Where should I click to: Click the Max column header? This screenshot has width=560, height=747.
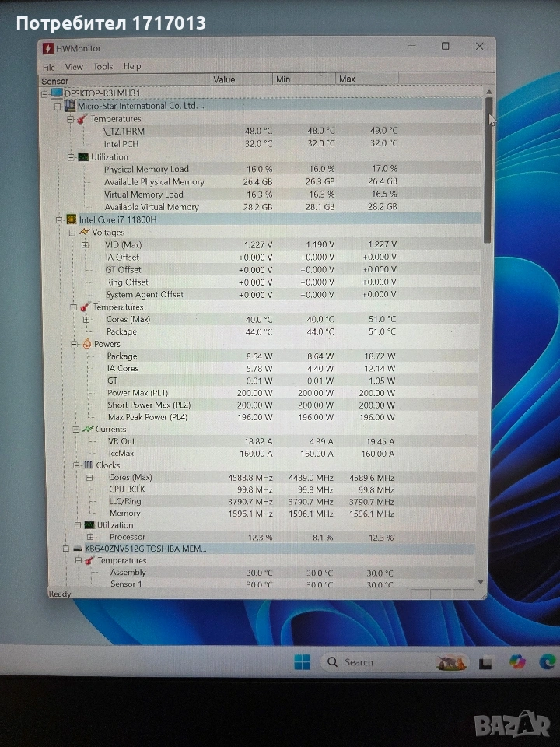347,79
